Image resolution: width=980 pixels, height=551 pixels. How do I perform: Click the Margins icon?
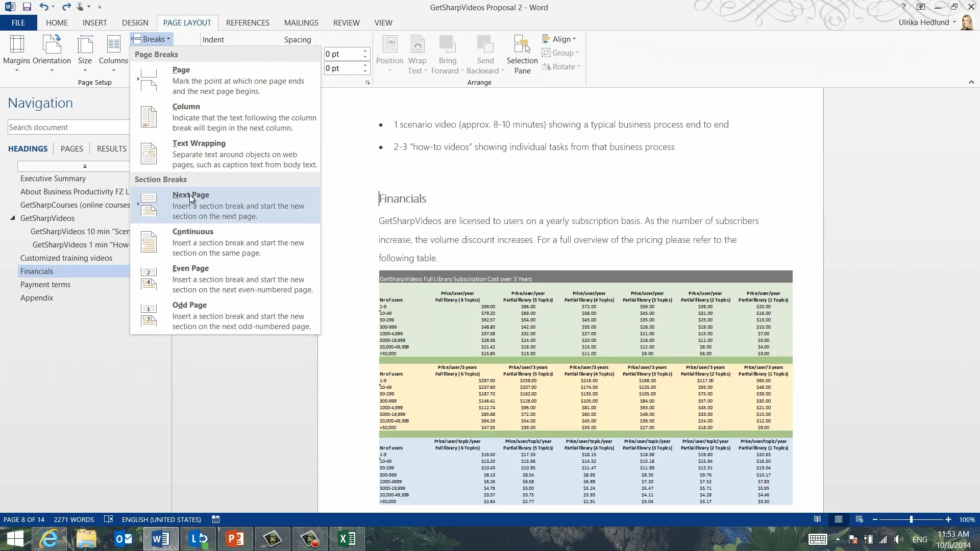point(17,45)
